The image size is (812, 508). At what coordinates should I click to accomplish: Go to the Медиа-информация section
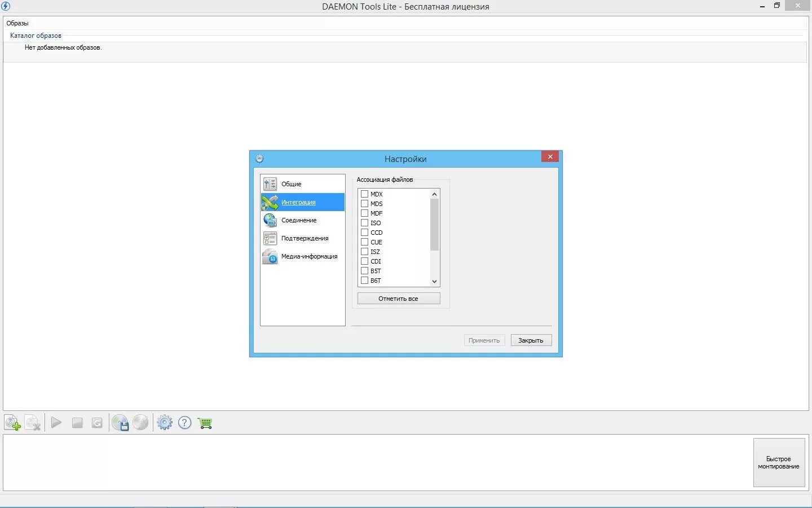[303, 256]
